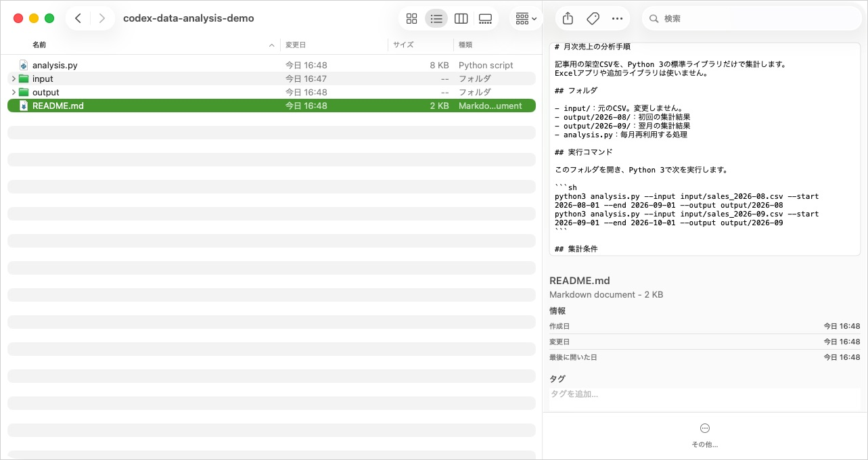The height and width of the screenshot is (460, 868).
Task: Click the フォルダ type of output row
Action: click(475, 93)
